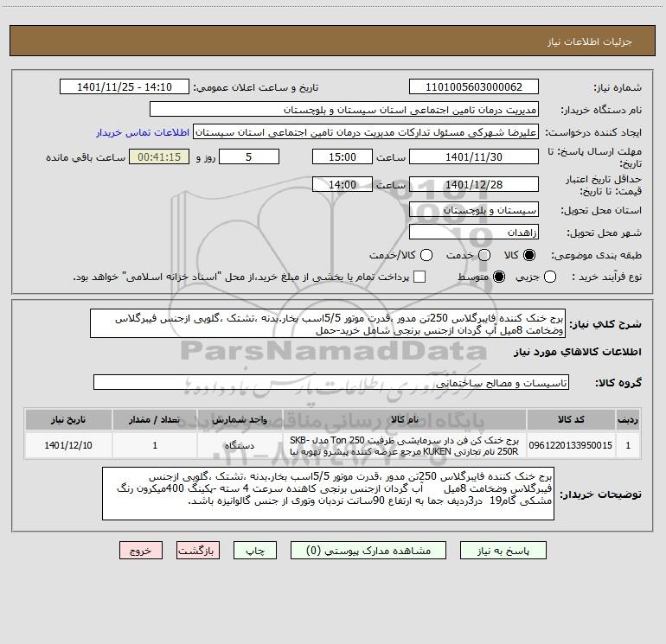This screenshot has width=666, height=644.
Task: Toggle the اسناد خزانه اسلامی payment checkbox
Action: tap(419, 277)
